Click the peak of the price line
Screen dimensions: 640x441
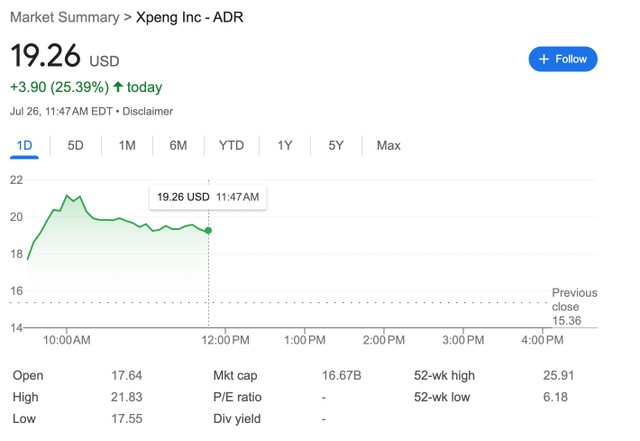click(x=67, y=195)
